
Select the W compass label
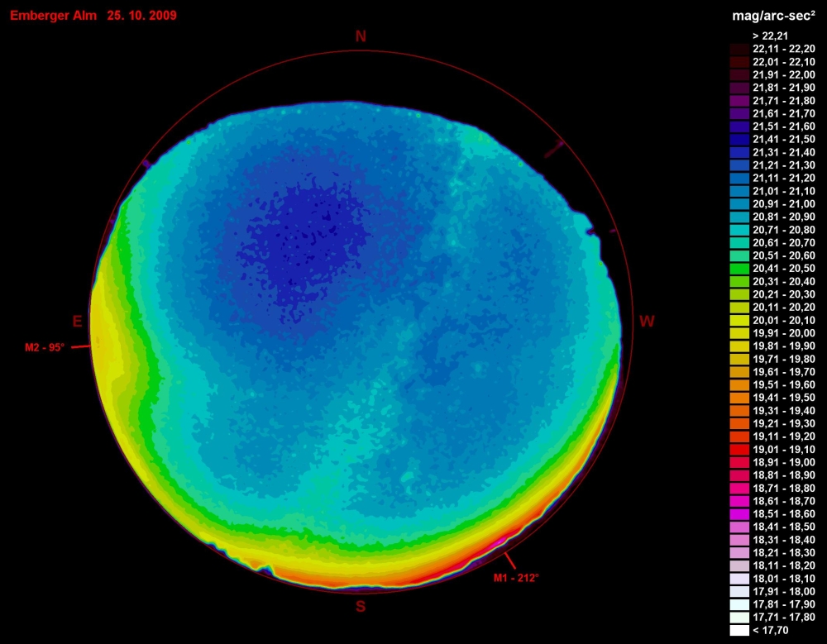[x=647, y=322]
